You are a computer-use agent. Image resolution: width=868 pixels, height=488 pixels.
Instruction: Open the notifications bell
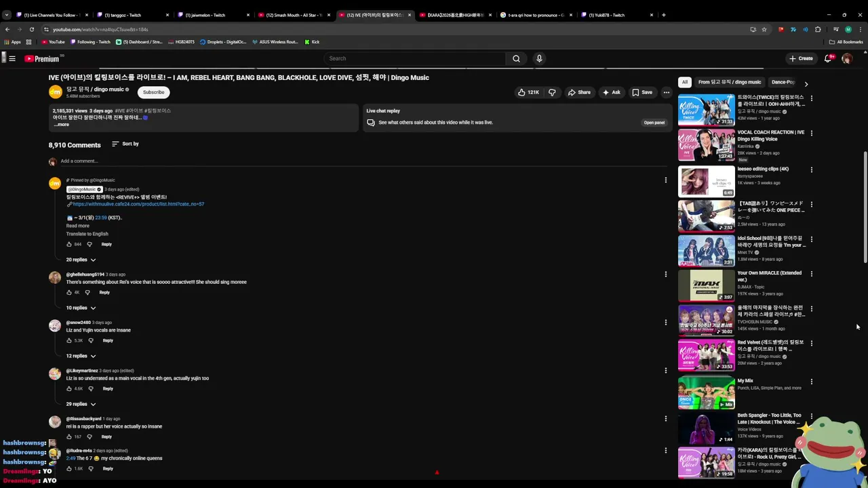click(x=828, y=58)
